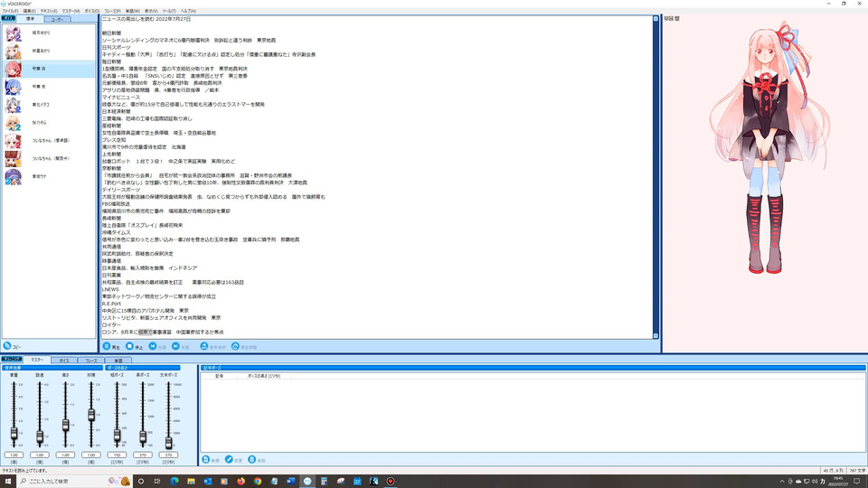
Task: Open Google Chrome from taskbar
Action: coord(258,482)
